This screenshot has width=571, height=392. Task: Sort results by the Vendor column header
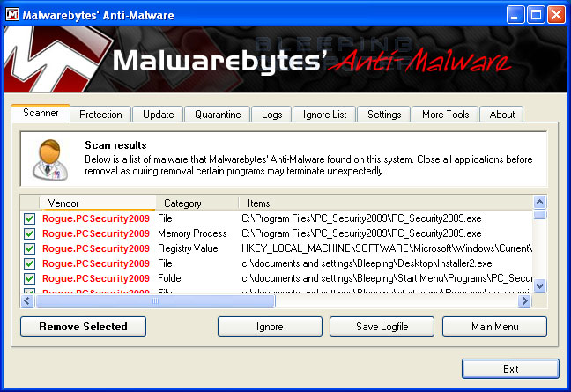[98, 203]
